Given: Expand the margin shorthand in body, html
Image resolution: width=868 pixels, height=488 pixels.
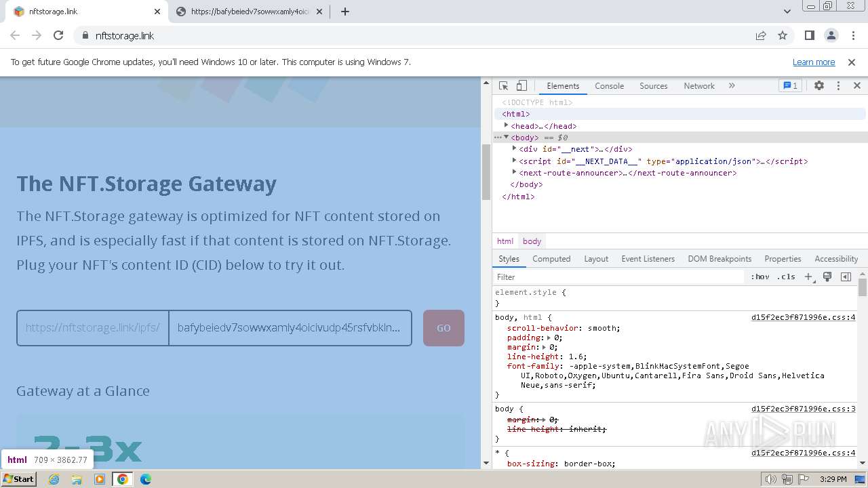Looking at the screenshot, I should [545, 347].
